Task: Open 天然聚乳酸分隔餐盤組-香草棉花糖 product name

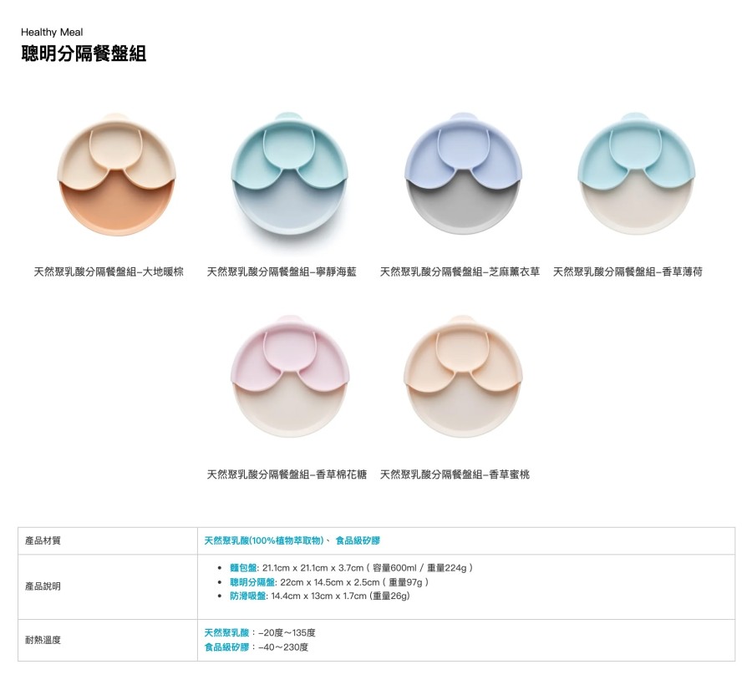Action: coord(287,474)
